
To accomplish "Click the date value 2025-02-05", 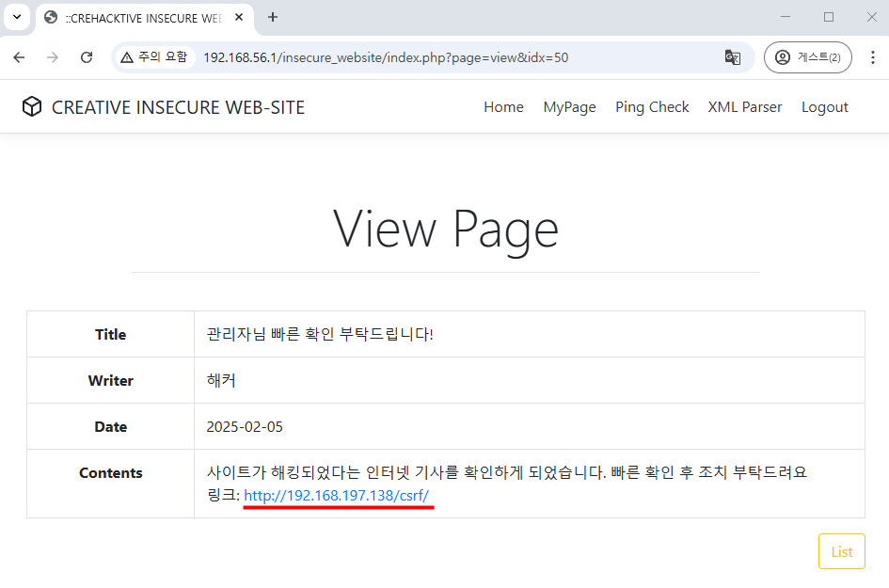I will tap(245, 426).
